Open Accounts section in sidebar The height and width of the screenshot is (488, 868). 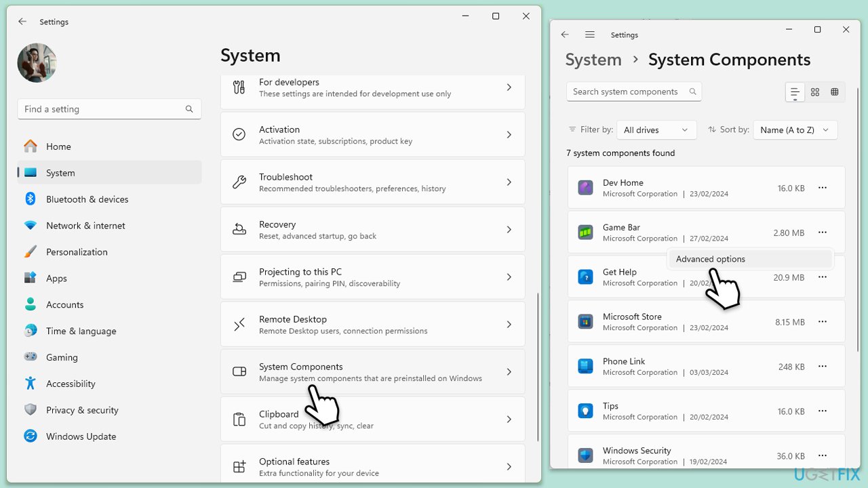click(109, 305)
